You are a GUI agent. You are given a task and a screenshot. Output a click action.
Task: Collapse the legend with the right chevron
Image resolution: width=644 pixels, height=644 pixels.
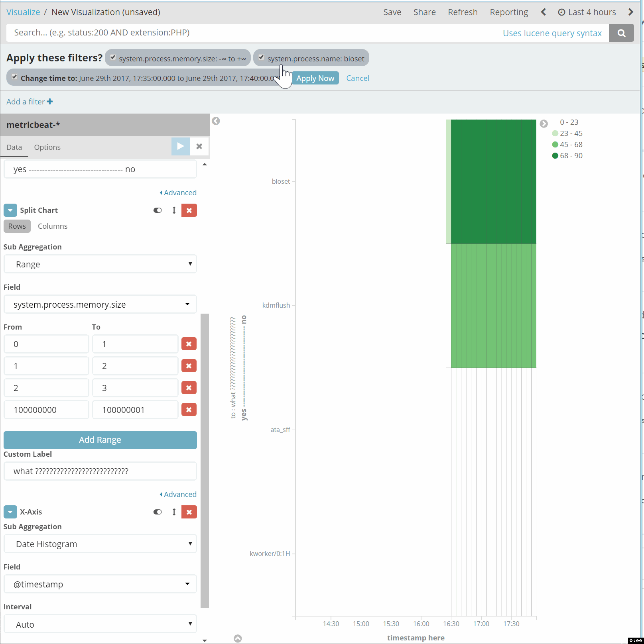tap(544, 124)
